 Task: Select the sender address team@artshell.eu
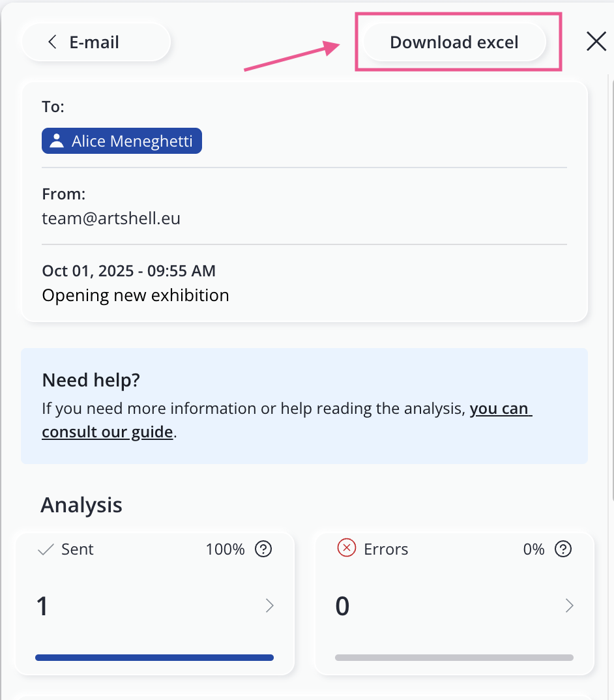click(x=111, y=218)
